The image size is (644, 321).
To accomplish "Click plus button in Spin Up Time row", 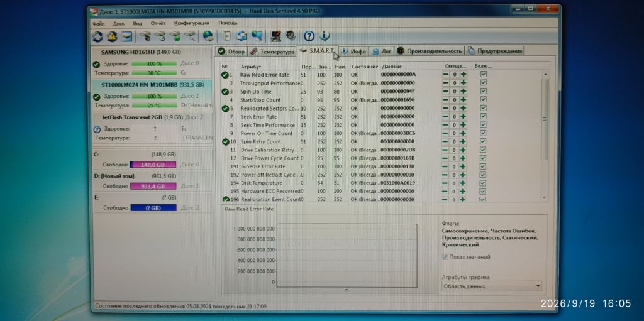I will [464, 92].
